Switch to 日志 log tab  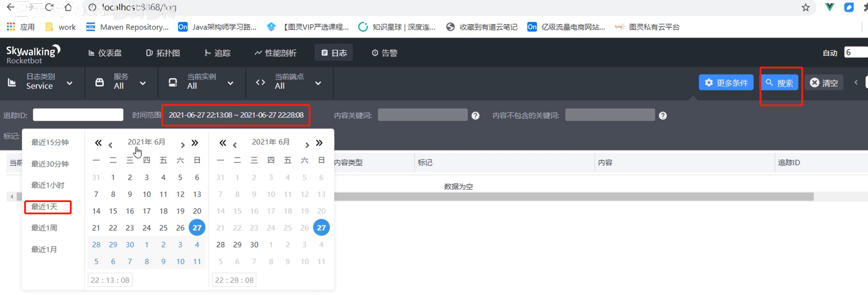pyautogui.click(x=334, y=53)
